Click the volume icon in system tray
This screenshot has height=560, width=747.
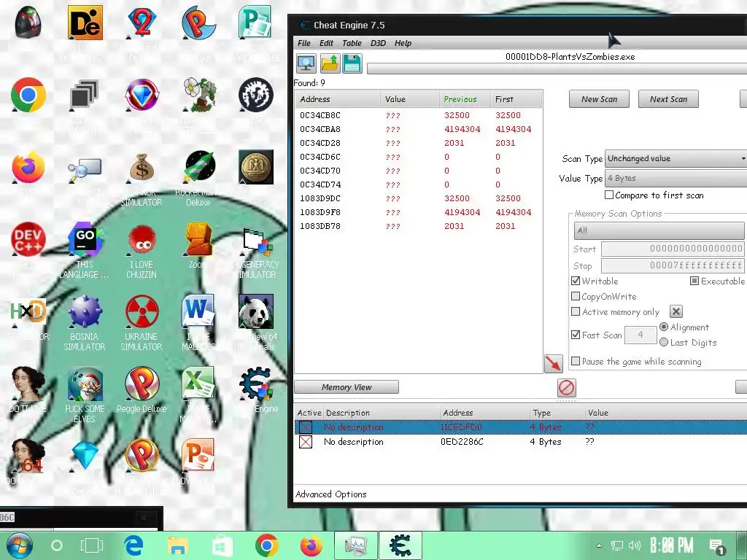(x=635, y=545)
